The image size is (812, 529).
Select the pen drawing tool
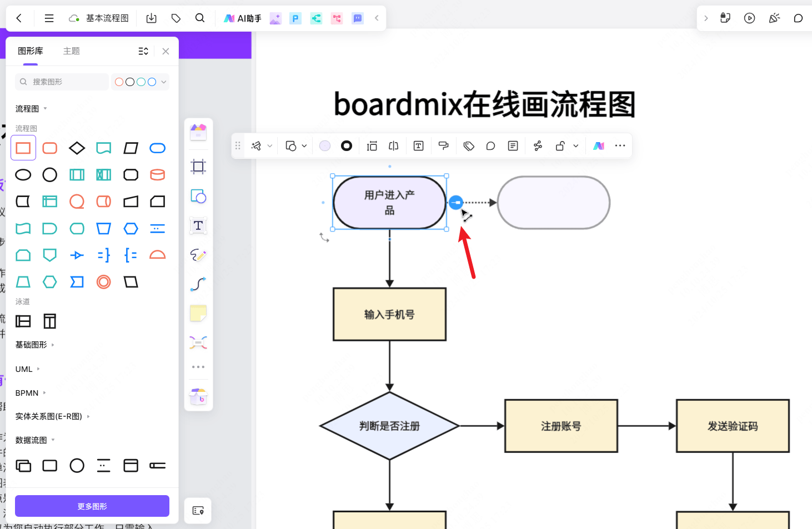click(198, 255)
